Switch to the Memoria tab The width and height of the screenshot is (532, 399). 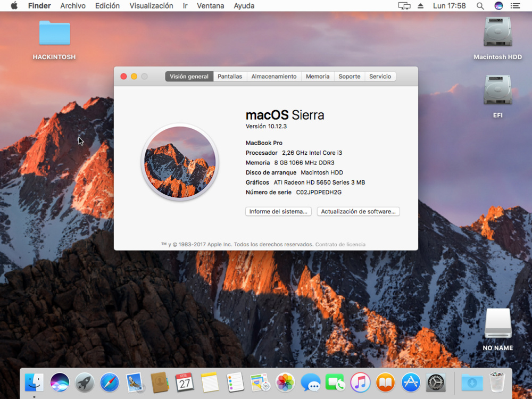[x=318, y=76]
